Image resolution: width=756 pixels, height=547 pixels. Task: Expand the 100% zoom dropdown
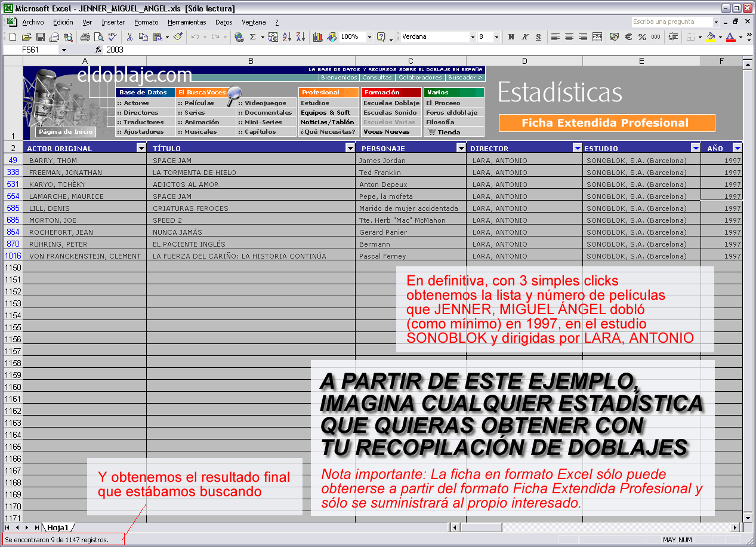(x=369, y=37)
